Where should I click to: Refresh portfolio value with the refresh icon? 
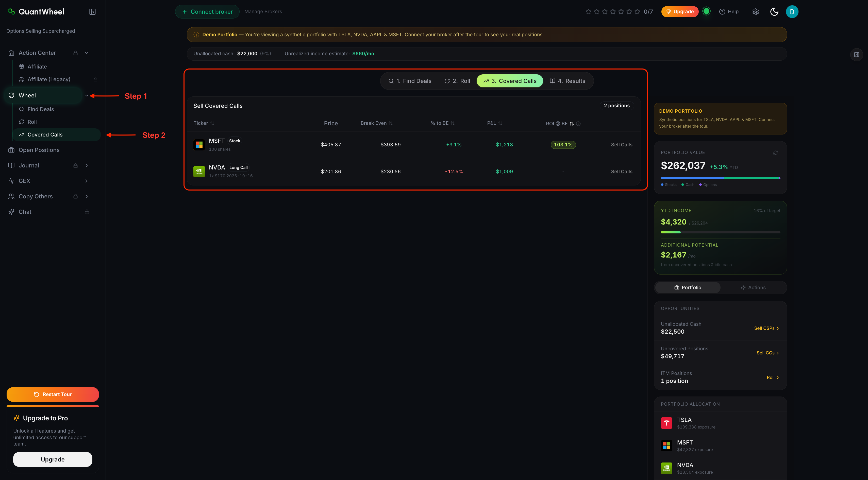coord(775,152)
